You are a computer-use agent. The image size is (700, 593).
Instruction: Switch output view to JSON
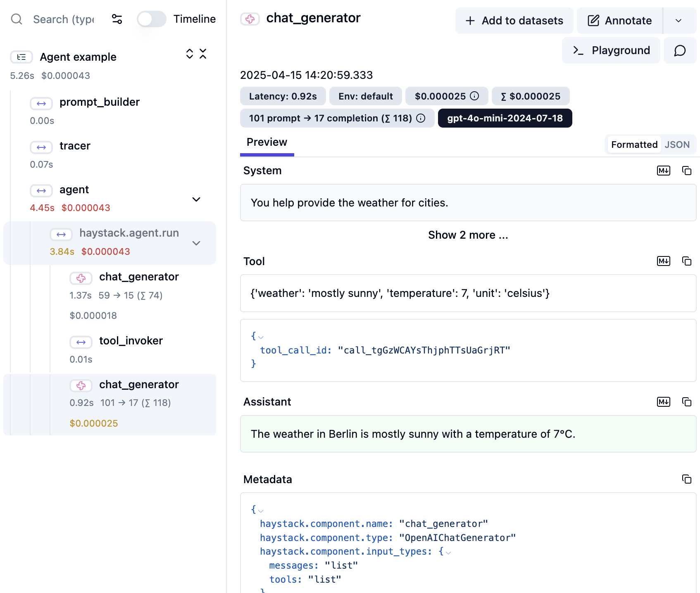[x=677, y=145]
